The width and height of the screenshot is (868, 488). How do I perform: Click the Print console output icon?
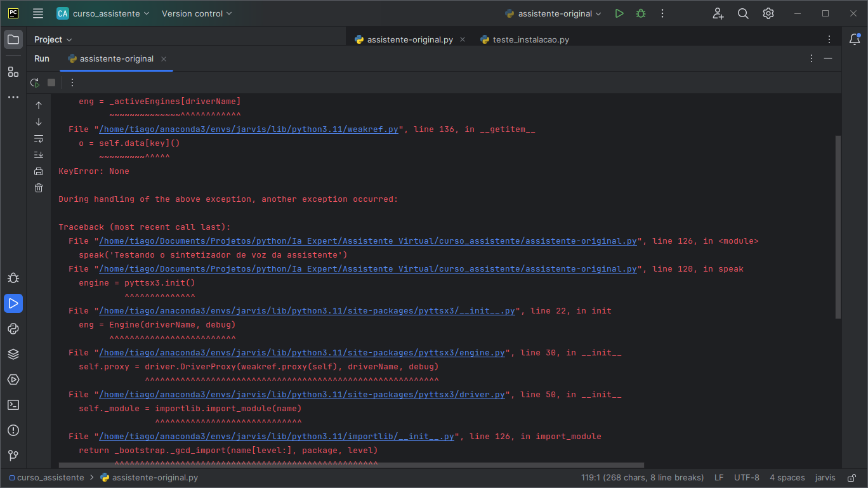point(39,171)
